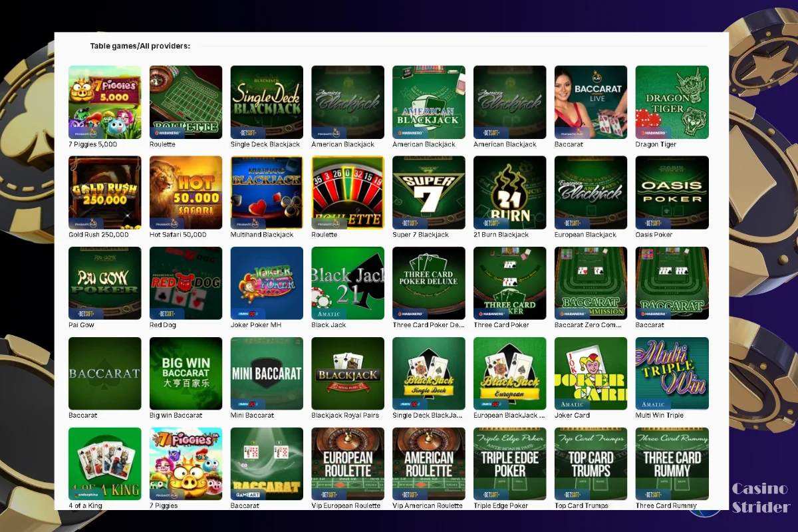Select the Joker Poker MH thumbnail
798x532 pixels.
coord(267,283)
